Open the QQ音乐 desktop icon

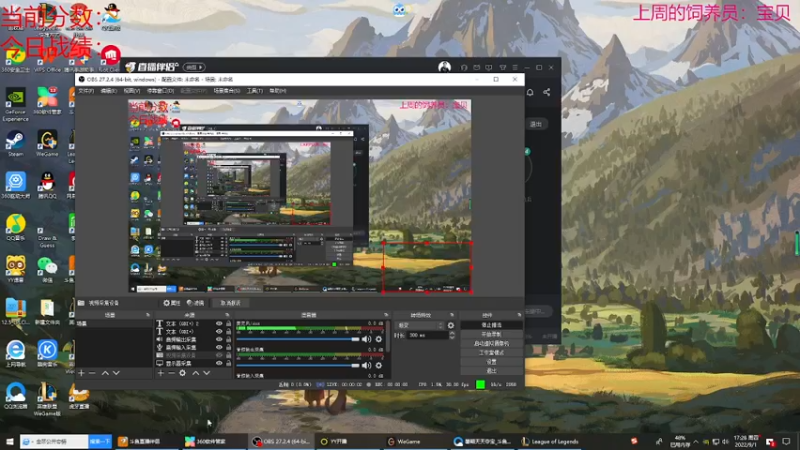coord(15,228)
